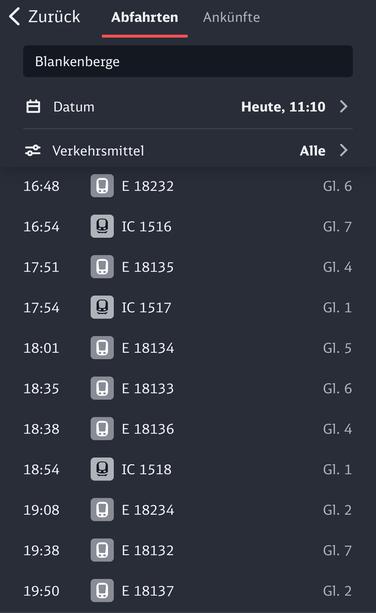Screen dimensions: 376x613
Task: Tap the IC train icon for IC 1517
Action: [x=102, y=307]
